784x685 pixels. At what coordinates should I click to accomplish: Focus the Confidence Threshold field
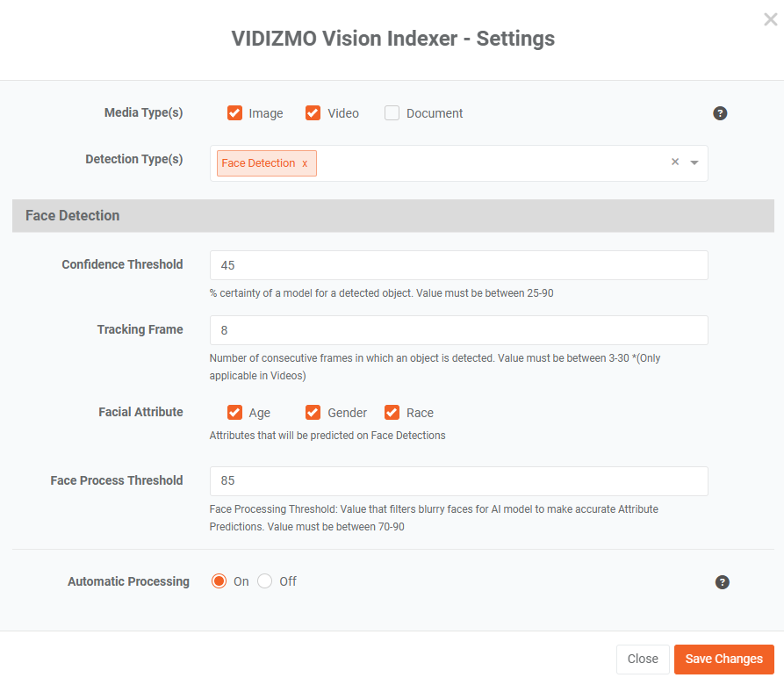pyautogui.click(x=459, y=265)
